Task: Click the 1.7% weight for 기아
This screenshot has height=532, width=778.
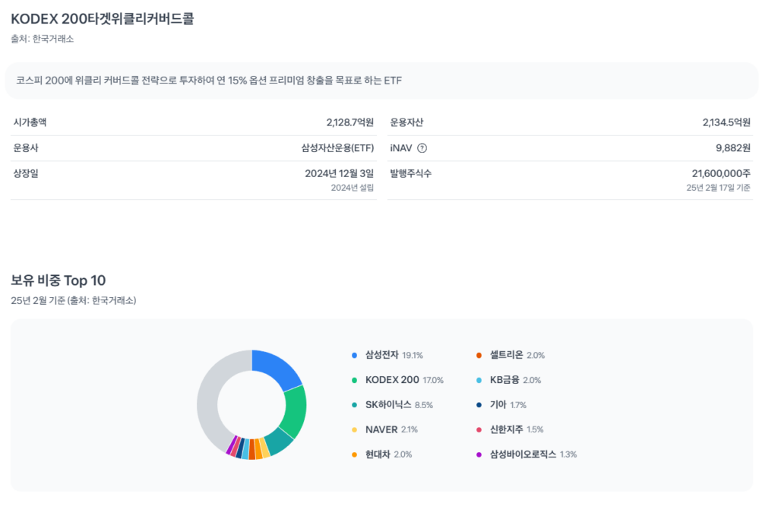Action: (x=518, y=405)
